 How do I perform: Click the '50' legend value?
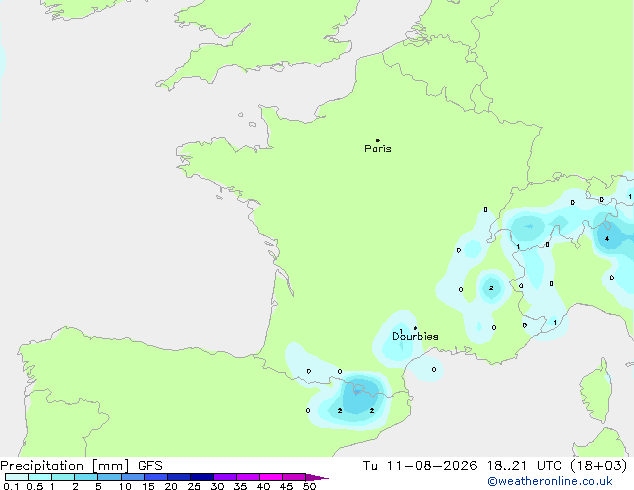[x=309, y=486]
